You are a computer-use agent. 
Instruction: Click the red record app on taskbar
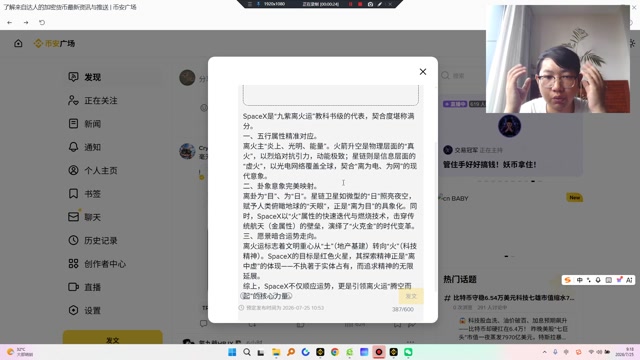click(379, 352)
